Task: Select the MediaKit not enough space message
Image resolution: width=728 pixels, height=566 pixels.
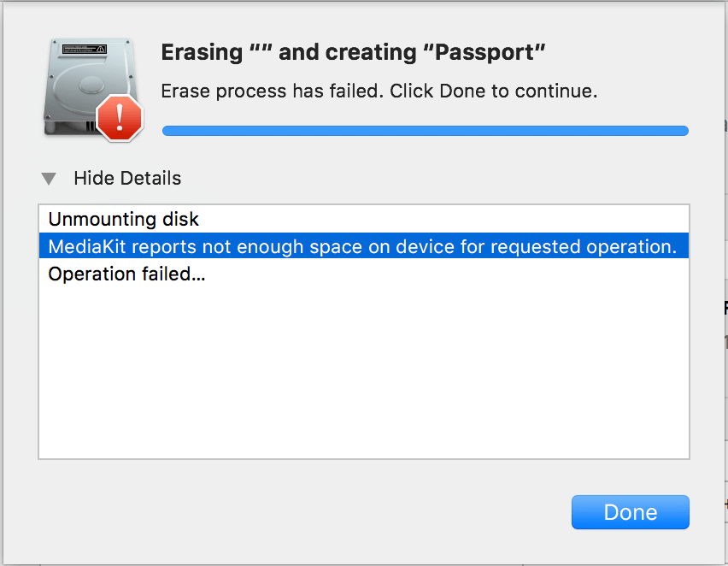Action: (x=363, y=246)
